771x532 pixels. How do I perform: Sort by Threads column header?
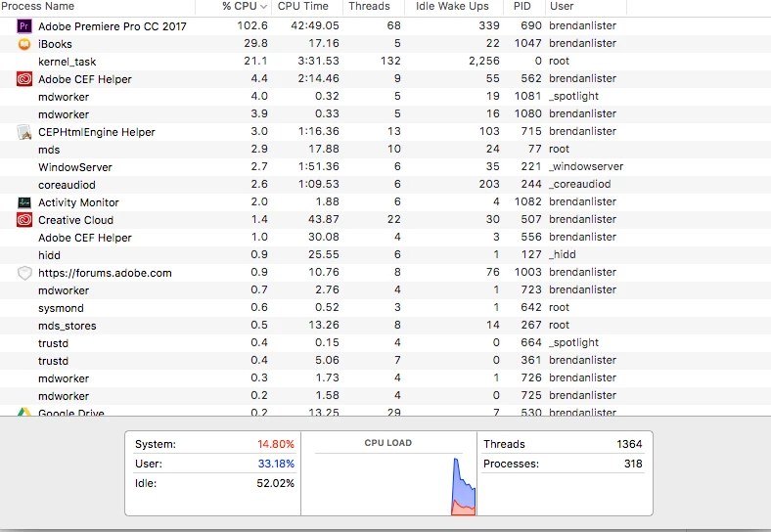click(369, 7)
